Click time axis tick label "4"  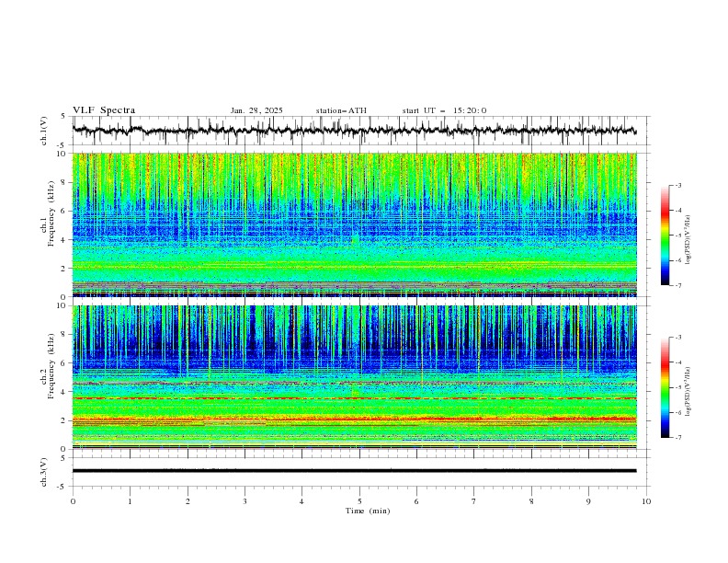click(301, 501)
